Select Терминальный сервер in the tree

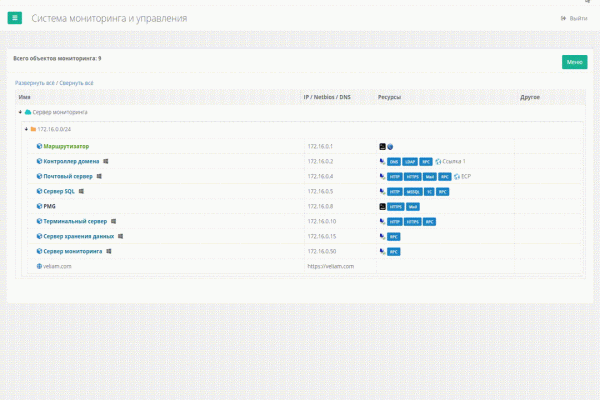76,221
